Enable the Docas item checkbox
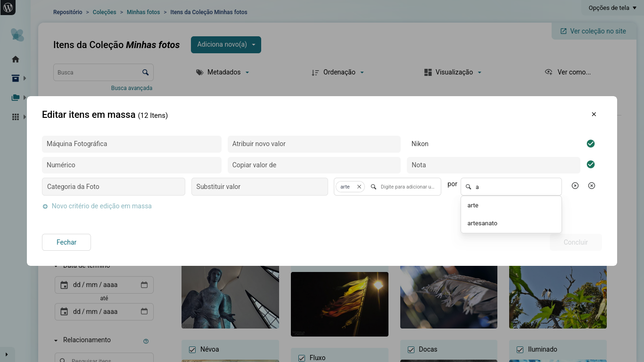 coord(411,349)
